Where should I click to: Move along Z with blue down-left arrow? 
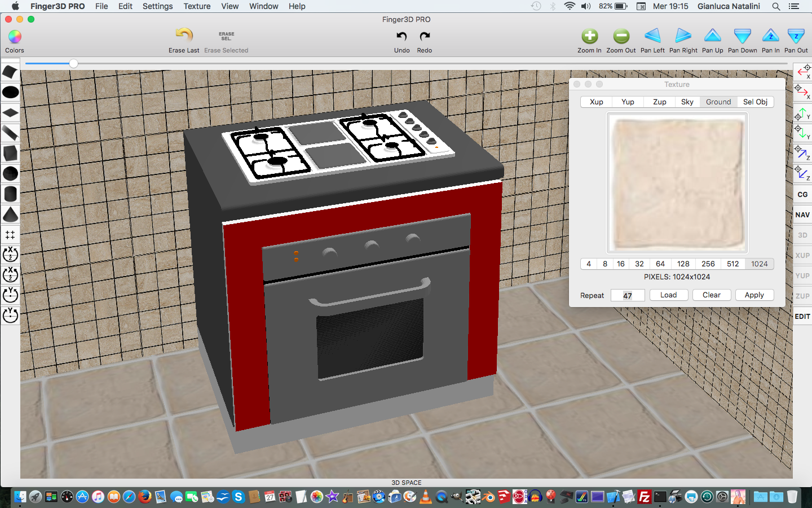coord(803,173)
